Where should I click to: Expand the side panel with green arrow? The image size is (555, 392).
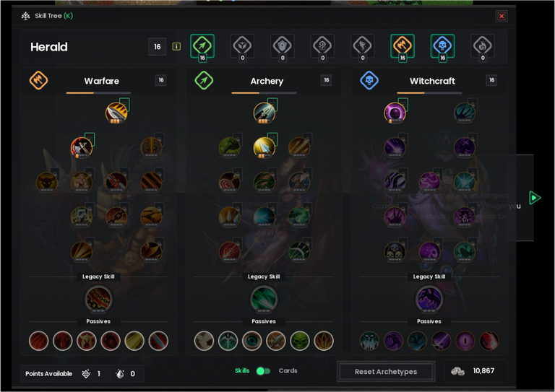coord(535,198)
